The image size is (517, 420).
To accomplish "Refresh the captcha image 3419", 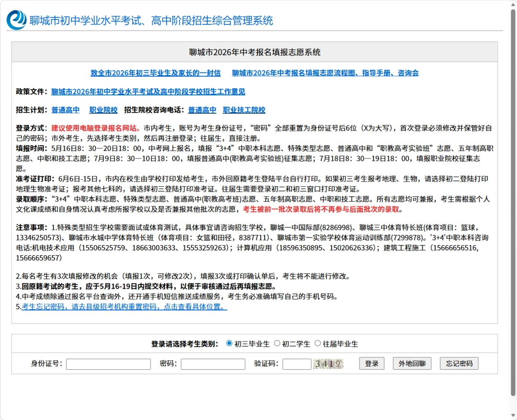I will (328, 363).
